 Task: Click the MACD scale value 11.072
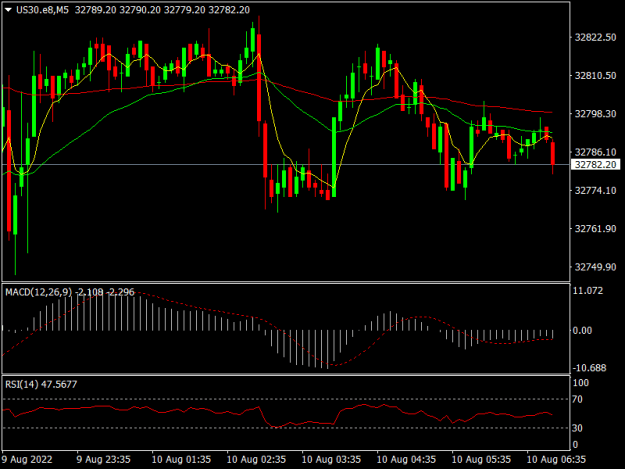[x=588, y=291]
